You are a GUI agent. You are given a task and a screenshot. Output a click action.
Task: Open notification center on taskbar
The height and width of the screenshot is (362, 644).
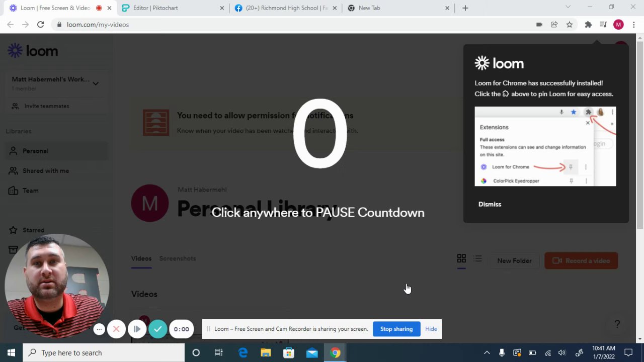(628, 352)
